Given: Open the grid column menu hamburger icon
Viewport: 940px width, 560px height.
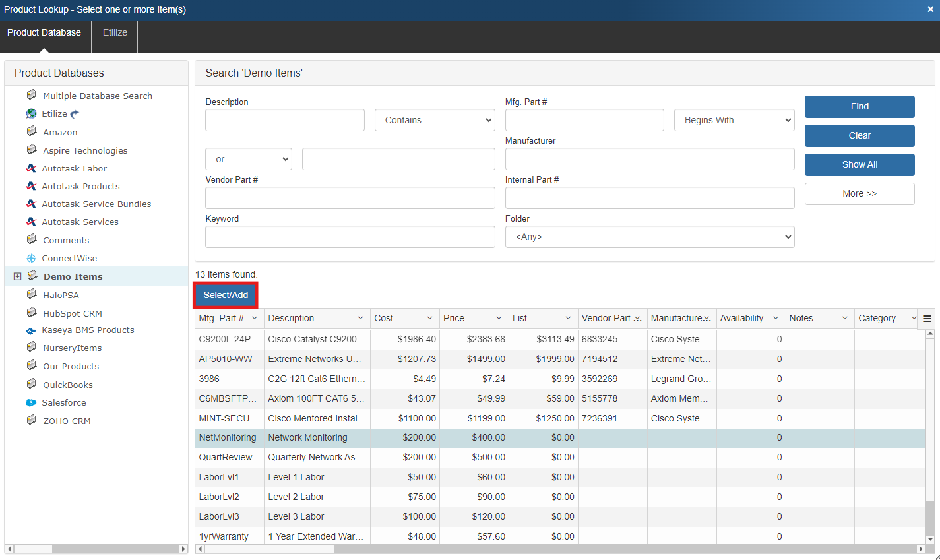Looking at the screenshot, I should point(927,319).
